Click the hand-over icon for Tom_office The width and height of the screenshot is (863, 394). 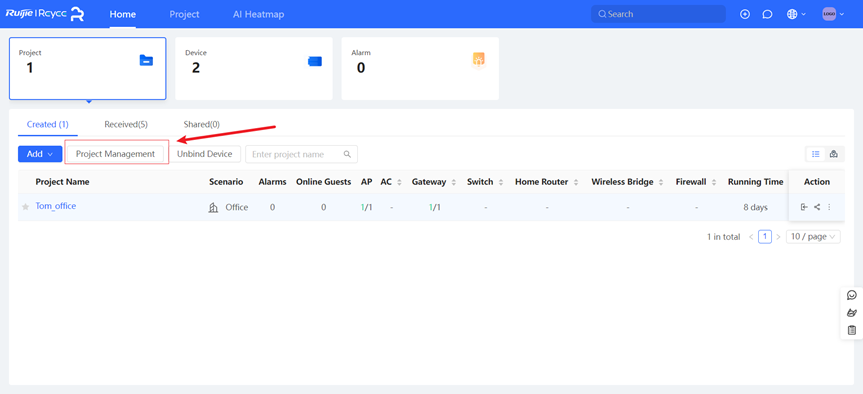pos(804,207)
